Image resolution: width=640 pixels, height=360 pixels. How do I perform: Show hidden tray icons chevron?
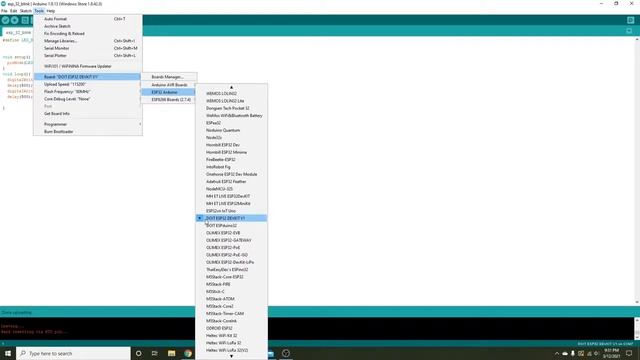[x=557, y=353]
